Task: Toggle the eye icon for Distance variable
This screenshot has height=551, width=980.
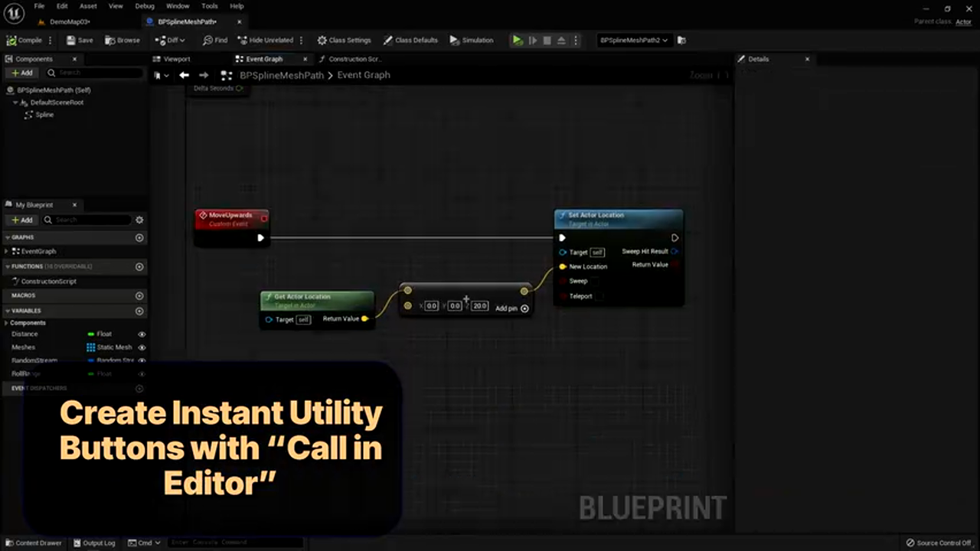Action: tap(142, 334)
